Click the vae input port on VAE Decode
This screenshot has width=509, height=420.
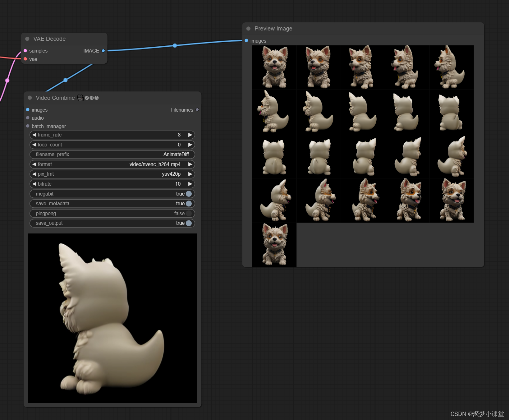(x=25, y=59)
